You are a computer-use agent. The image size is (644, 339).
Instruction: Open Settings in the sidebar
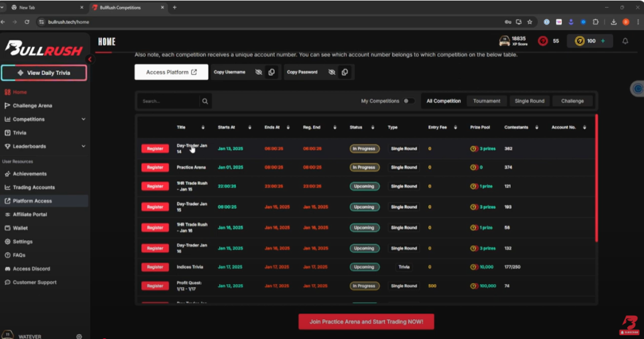tap(22, 242)
